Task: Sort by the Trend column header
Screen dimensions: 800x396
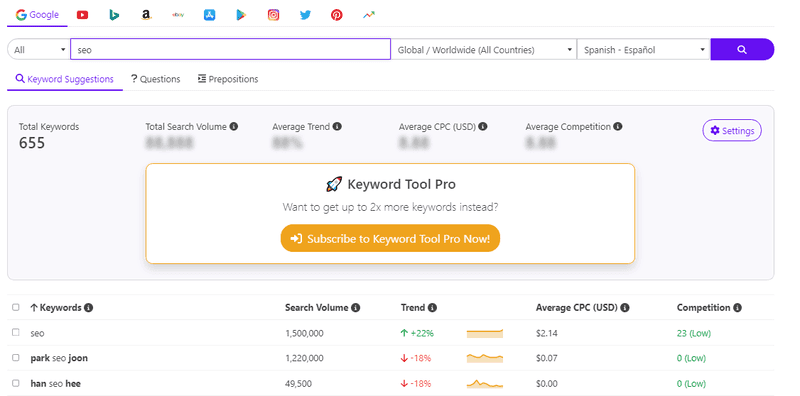Action: 413,308
